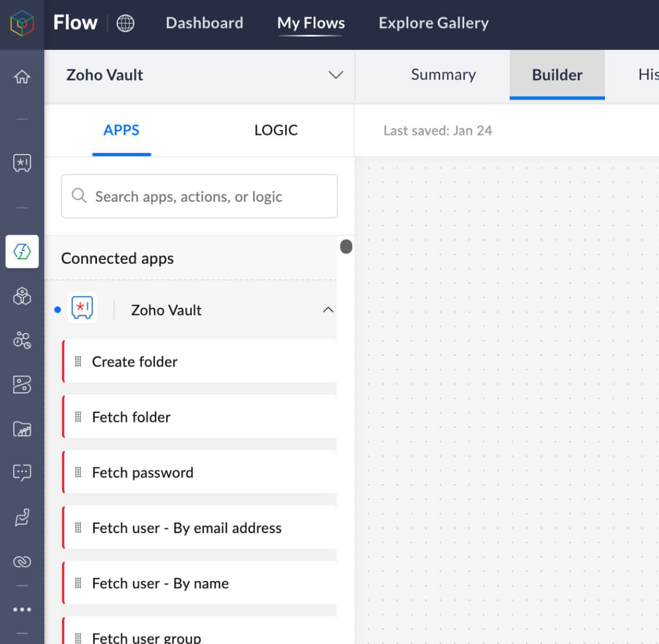659x644 pixels.
Task: Go to the home icon in sidebar
Action: coord(22,77)
